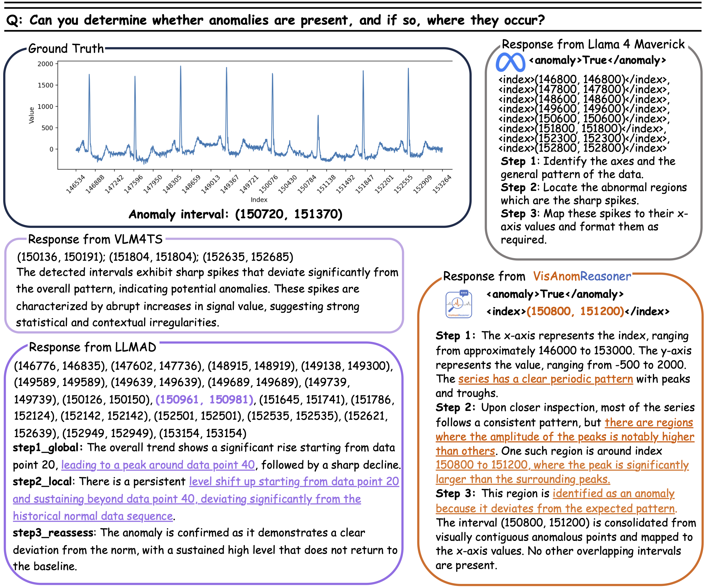The width and height of the screenshot is (705, 588).
Task: Click the y-axis tick label '2000'
Action: tap(45, 64)
